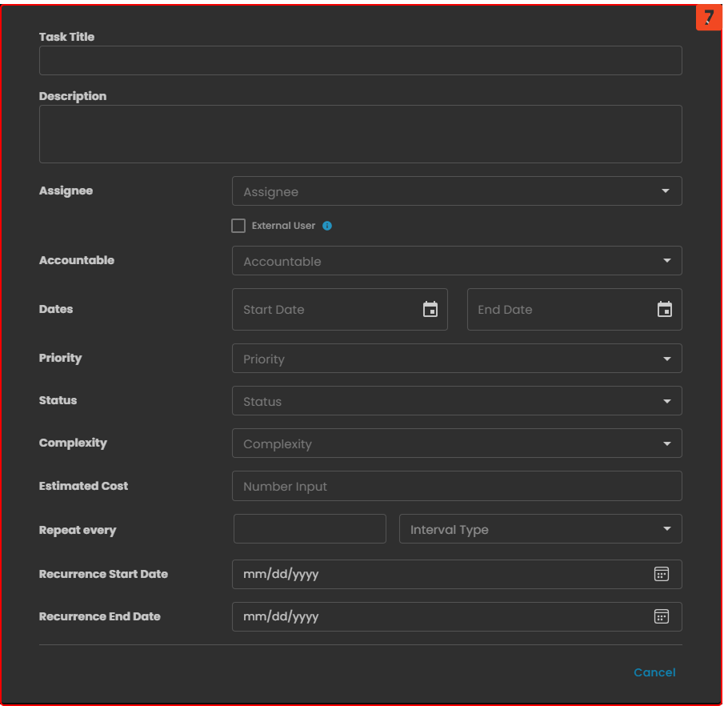Expand the Assignee dropdown
Viewport: 728px width, 706px height.
tap(456, 191)
